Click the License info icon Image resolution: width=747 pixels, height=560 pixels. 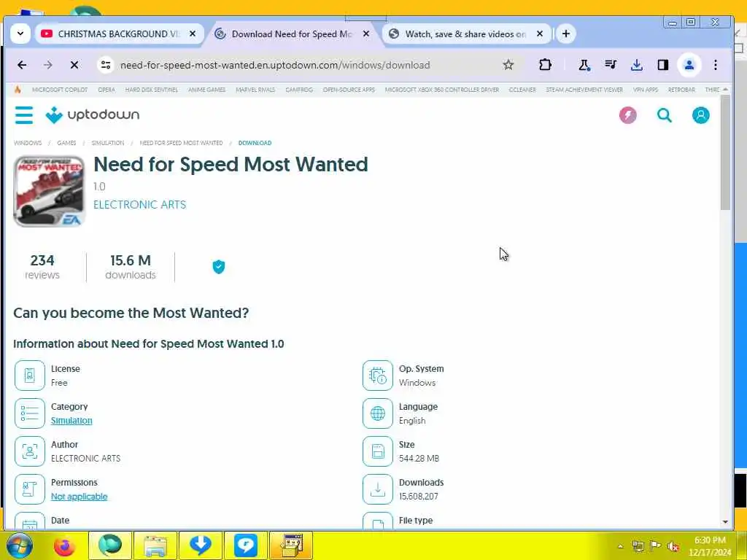(x=29, y=376)
